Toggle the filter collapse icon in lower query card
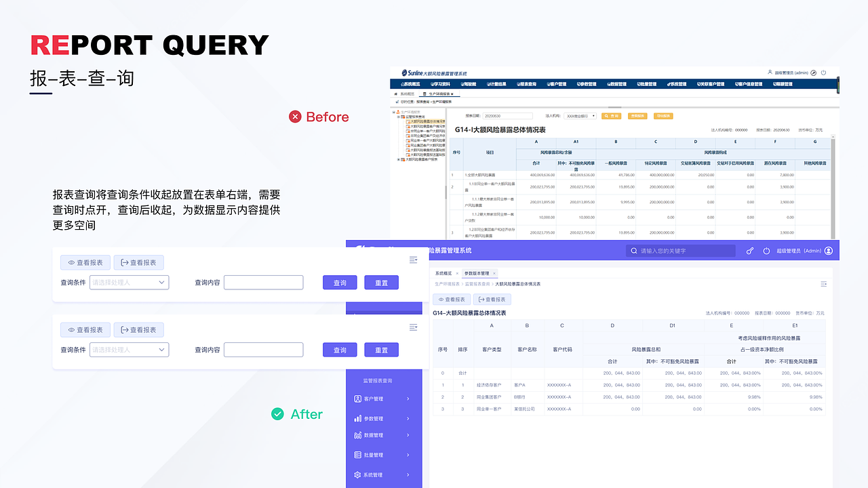868x488 pixels. coord(413,327)
